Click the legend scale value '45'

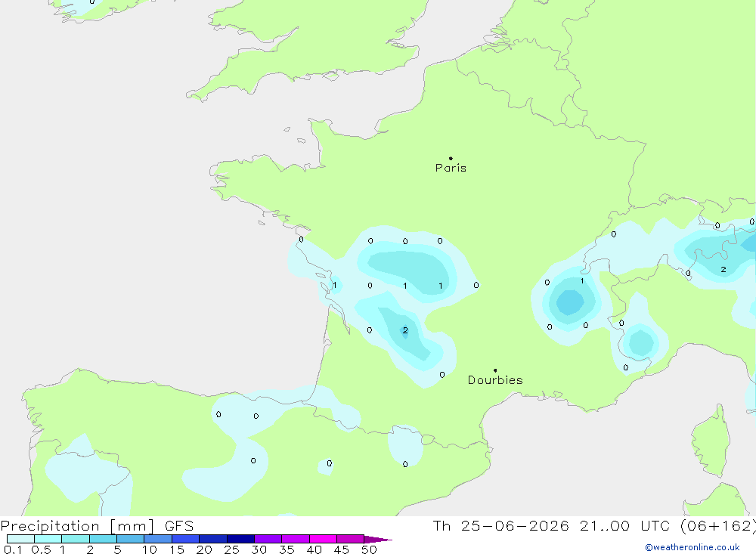342,549
